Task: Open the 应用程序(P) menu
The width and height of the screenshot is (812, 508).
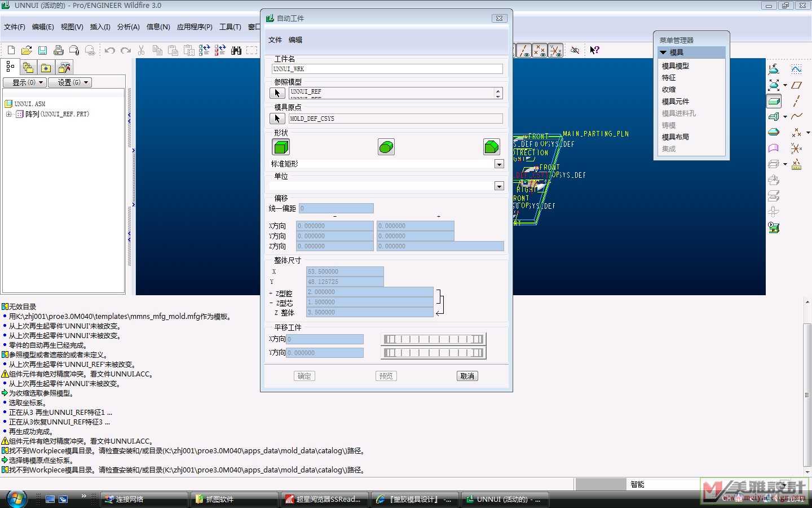Action: [195, 27]
